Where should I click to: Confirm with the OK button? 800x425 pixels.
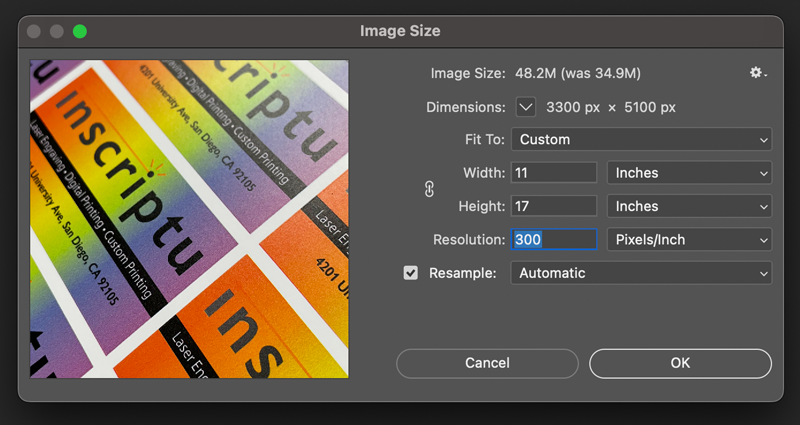tap(680, 363)
